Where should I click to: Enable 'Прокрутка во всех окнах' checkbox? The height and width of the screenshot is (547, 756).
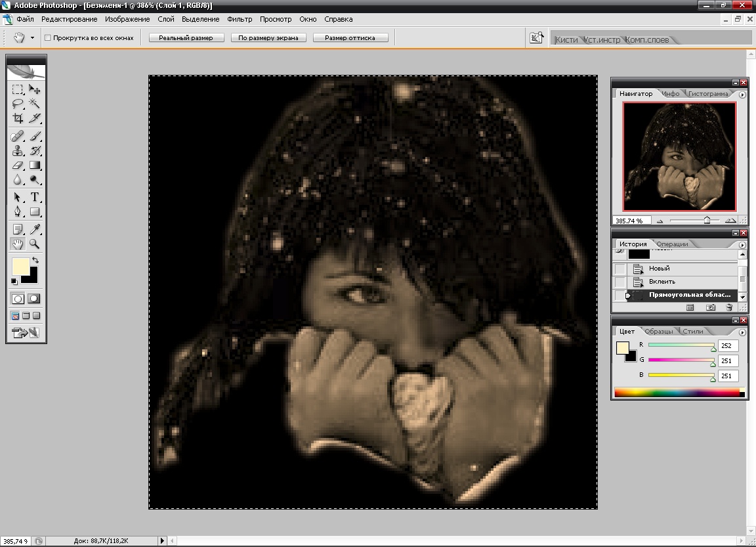click(x=48, y=38)
